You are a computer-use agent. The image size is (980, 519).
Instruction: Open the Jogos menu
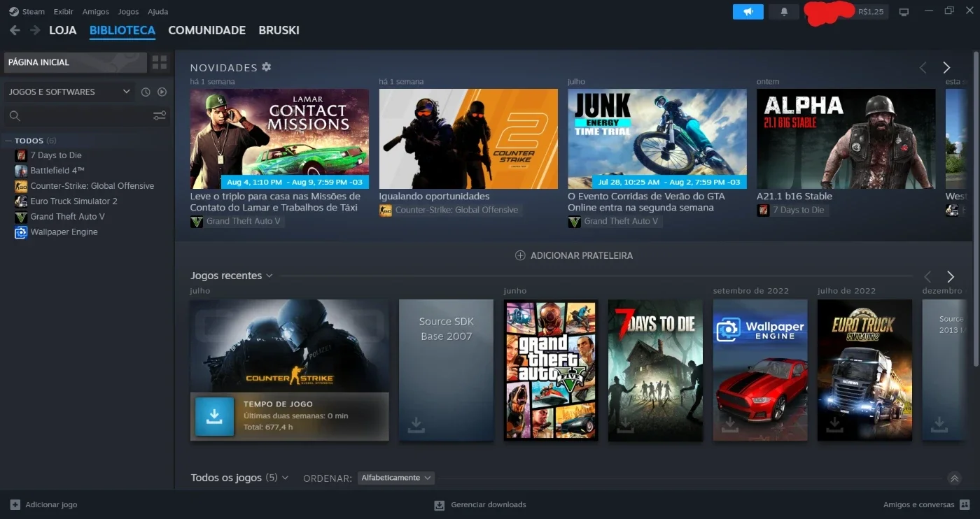coord(129,12)
